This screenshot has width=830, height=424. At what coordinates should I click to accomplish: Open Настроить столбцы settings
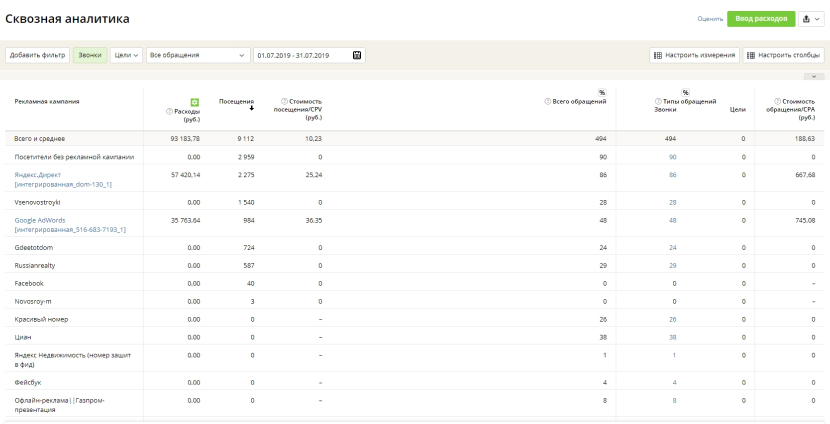(x=783, y=55)
